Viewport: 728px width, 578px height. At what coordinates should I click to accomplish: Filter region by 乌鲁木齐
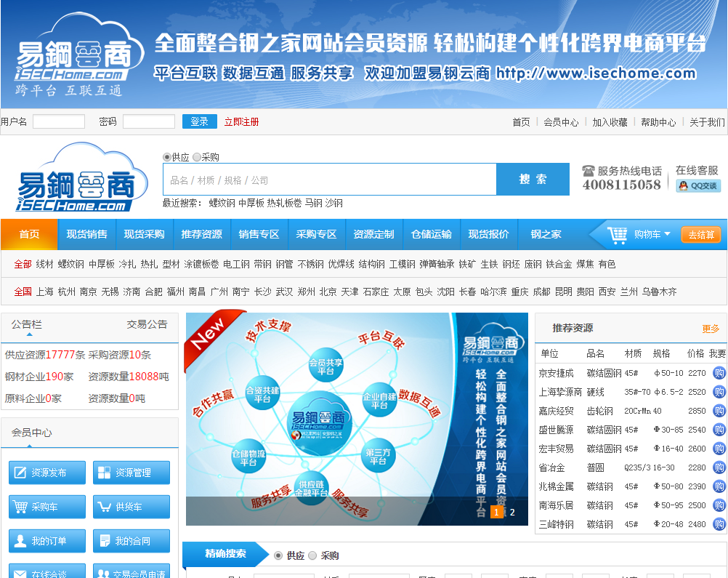pyautogui.click(x=659, y=292)
